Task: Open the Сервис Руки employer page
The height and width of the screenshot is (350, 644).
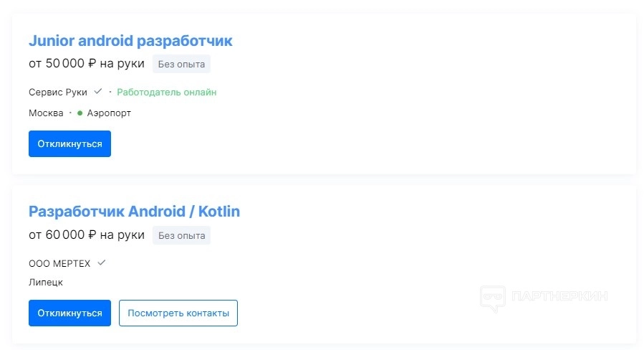Action: 58,93
